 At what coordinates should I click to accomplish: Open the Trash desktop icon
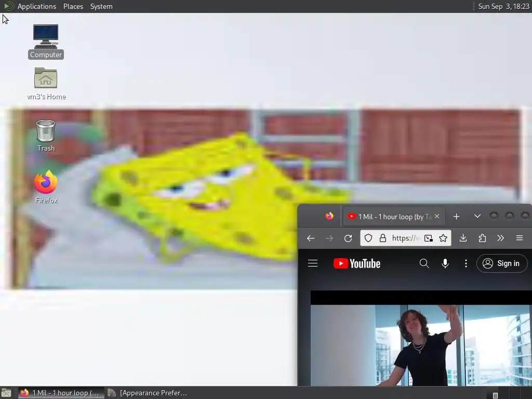[x=46, y=136]
